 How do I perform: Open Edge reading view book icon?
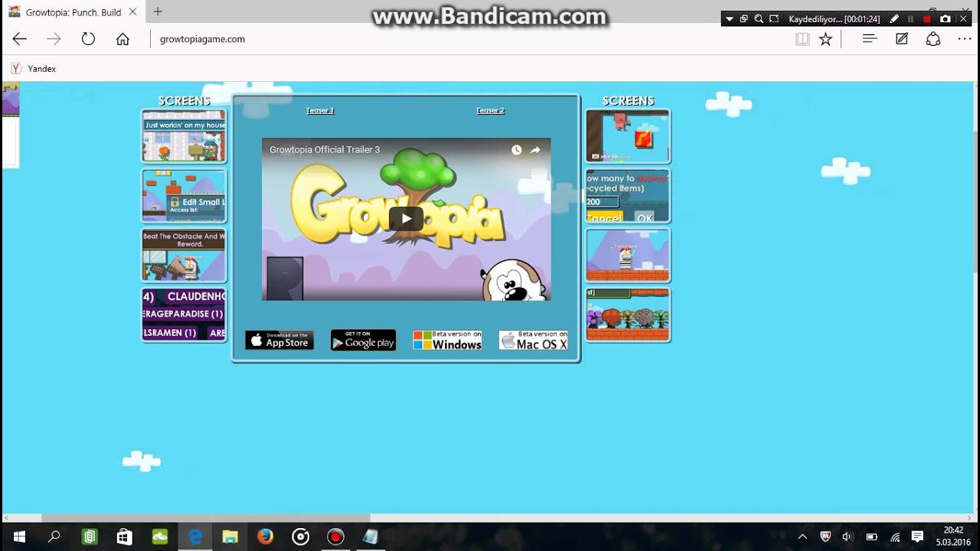pyautogui.click(x=802, y=39)
